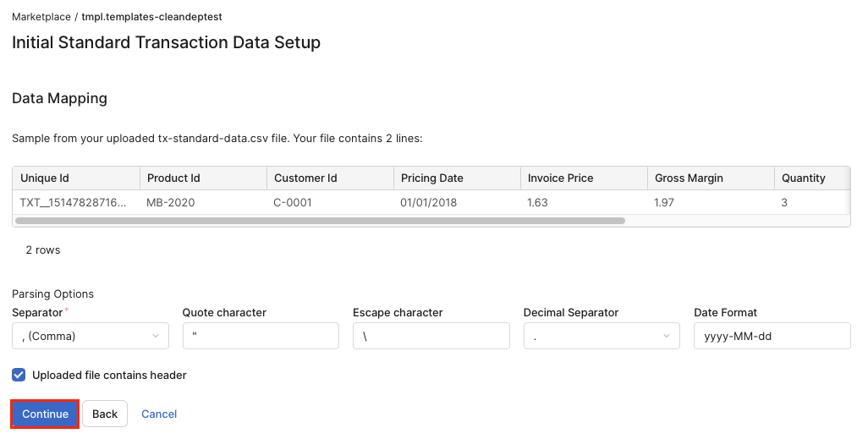The height and width of the screenshot is (439, 868).
Task: Toggle 'Uploaded file contains header' checkbox
Action: click(19, 375)
